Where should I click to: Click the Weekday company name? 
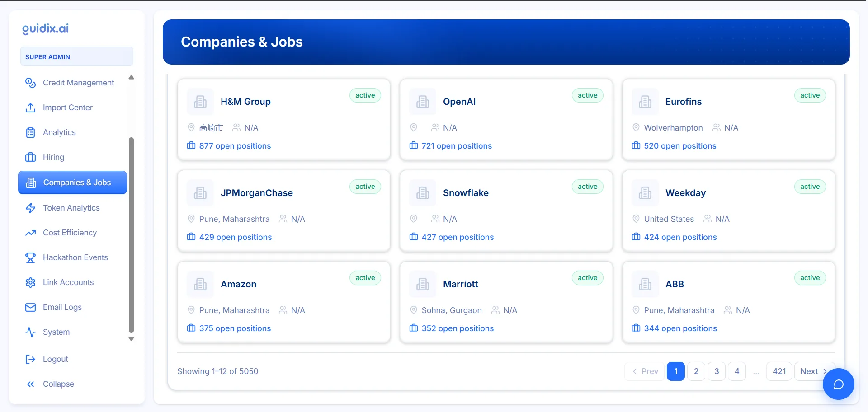point(685,193)
